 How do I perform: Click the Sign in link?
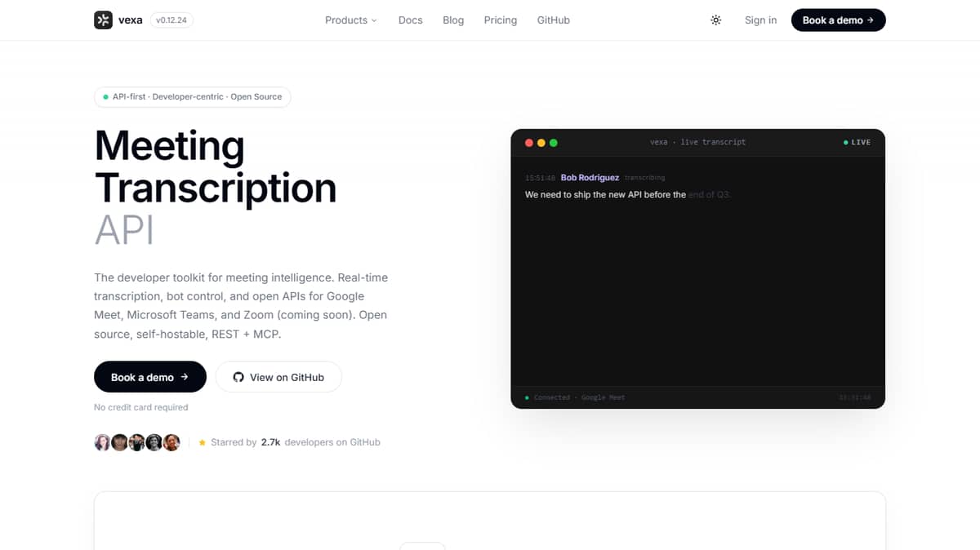click(761, 20)
